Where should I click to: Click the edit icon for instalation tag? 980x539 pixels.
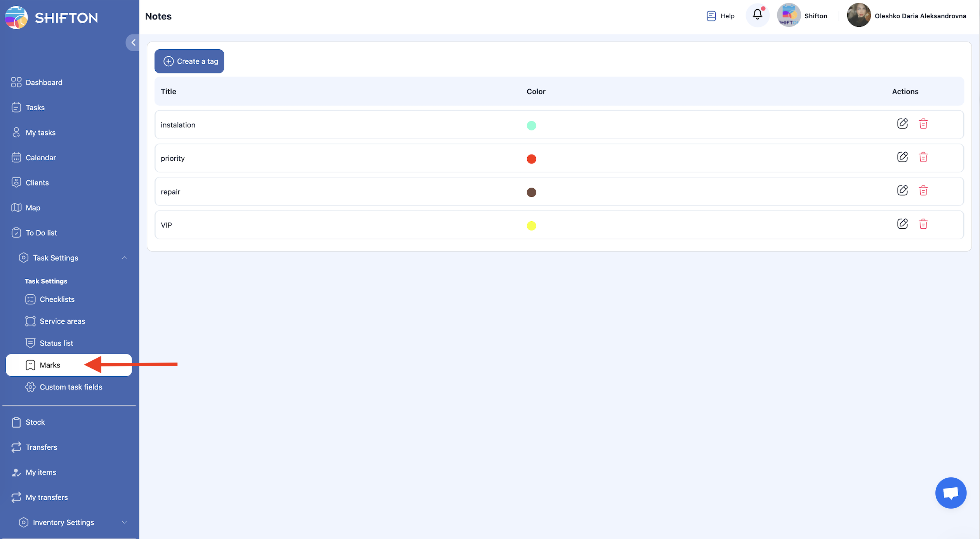pyautogui.click(x=902, y=124)
